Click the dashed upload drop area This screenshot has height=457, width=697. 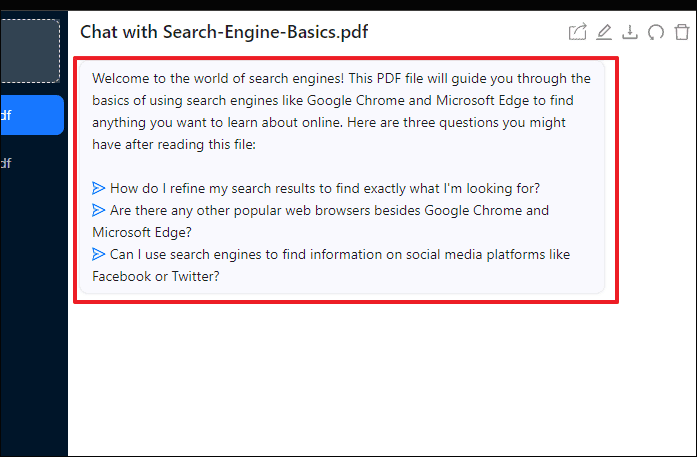pos(32,49)
